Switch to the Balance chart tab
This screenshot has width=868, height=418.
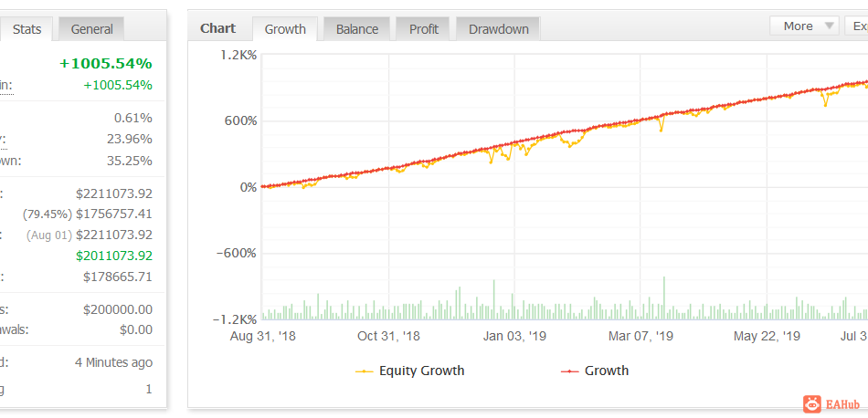[x=357, y=29]
